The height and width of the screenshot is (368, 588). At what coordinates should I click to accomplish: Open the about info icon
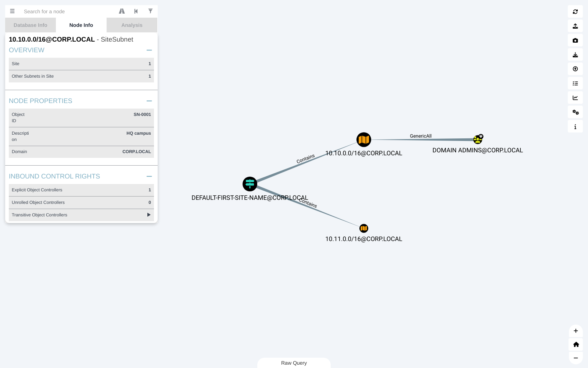coord(575,127)
